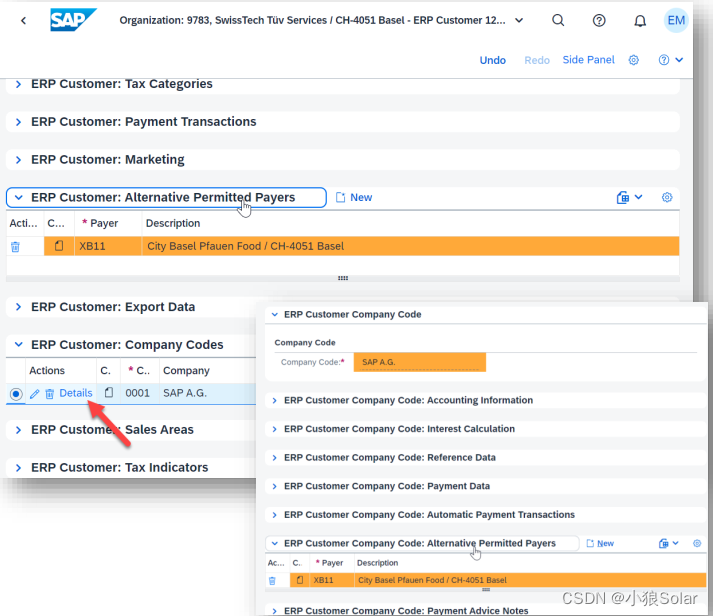Click New in Company Code Alternative Permitted Payers
Image resolution: width=713 pixels, height=616 pixels.
[600, 543]
